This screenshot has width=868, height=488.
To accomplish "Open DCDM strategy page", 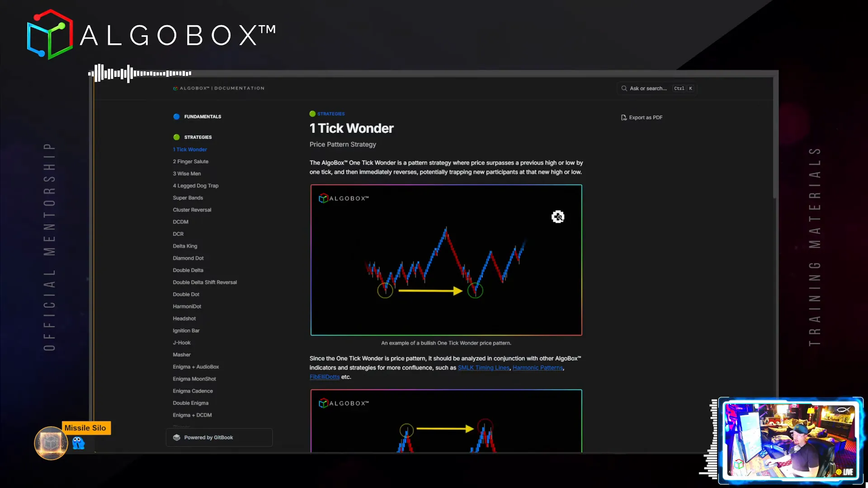I will click(180, 222).
